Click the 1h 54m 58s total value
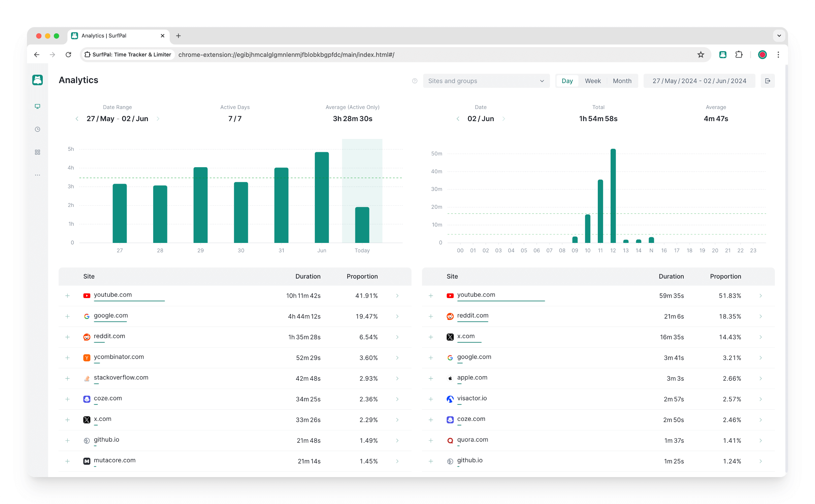Viewport: 815px width, 504px height. 598,119
